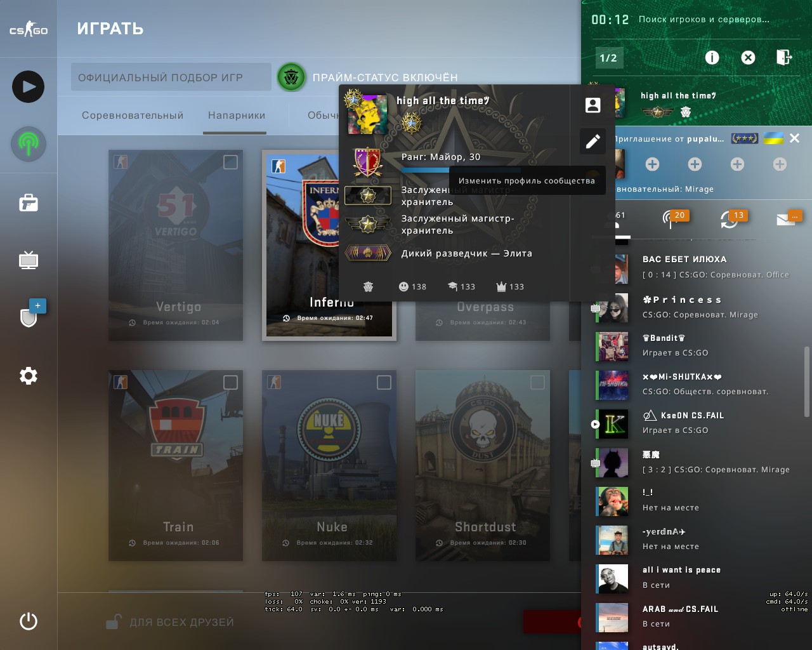Open the Watch TV icon in sidebar
The width and height of the screenshot is (812, 650).
click(29, 260)
